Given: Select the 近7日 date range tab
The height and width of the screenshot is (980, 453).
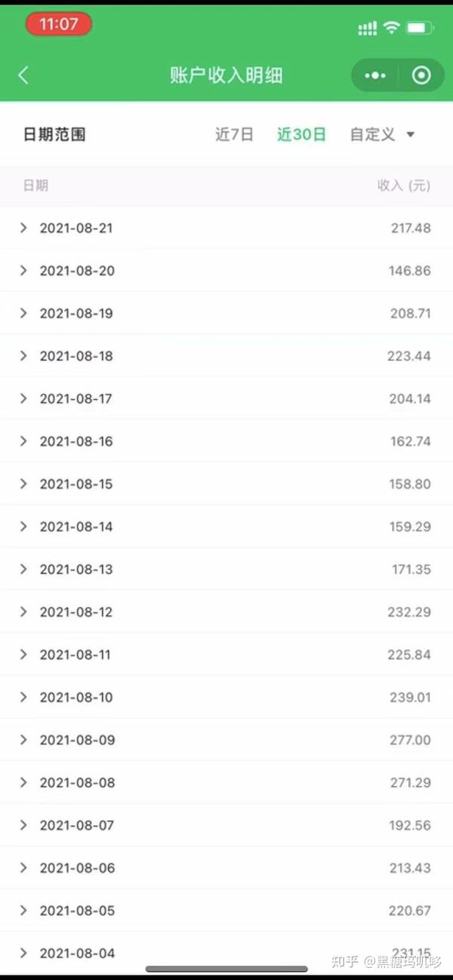Looking at the screenshot, I should [234, 134].
